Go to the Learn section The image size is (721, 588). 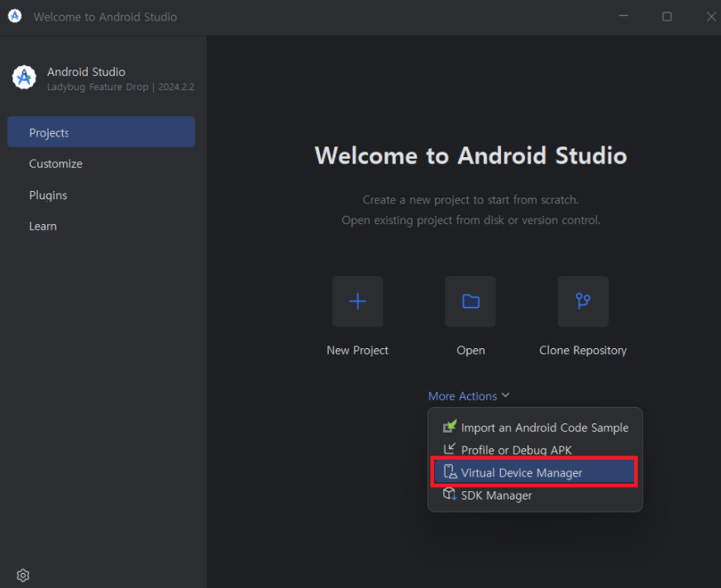click(x=101, y=227)
